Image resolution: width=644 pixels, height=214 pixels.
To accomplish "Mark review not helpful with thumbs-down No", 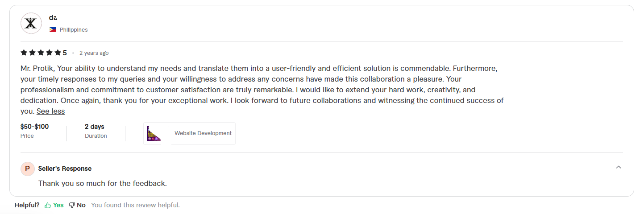I will tap(77, 205).
